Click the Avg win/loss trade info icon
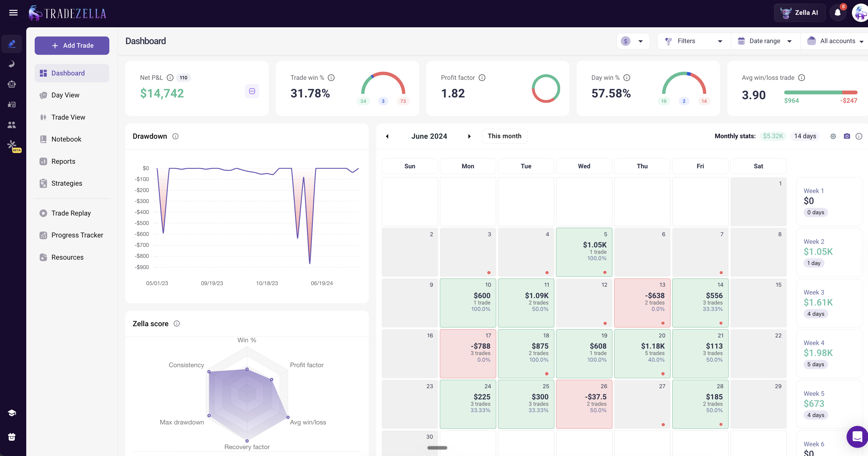 pos(802,78)
